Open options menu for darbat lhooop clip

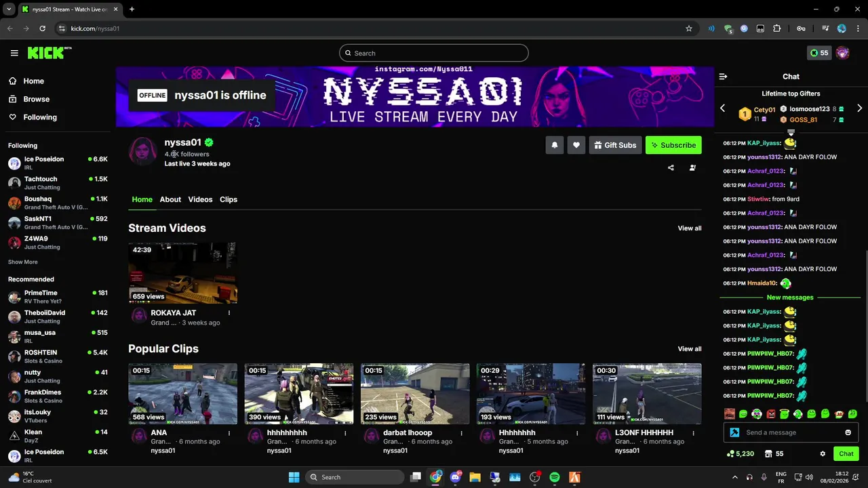pyautogui.click(x=461, y=433)
